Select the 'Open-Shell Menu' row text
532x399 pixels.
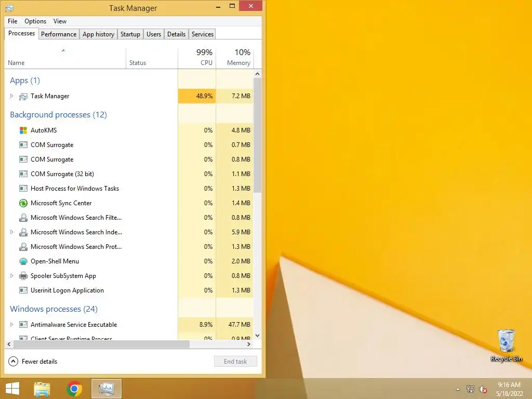55,261
